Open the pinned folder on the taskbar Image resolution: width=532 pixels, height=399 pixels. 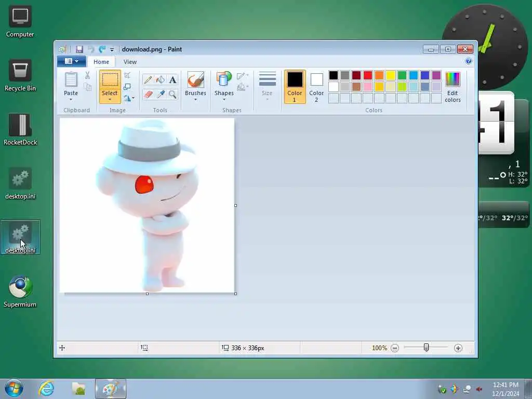[x=78, y=389]
